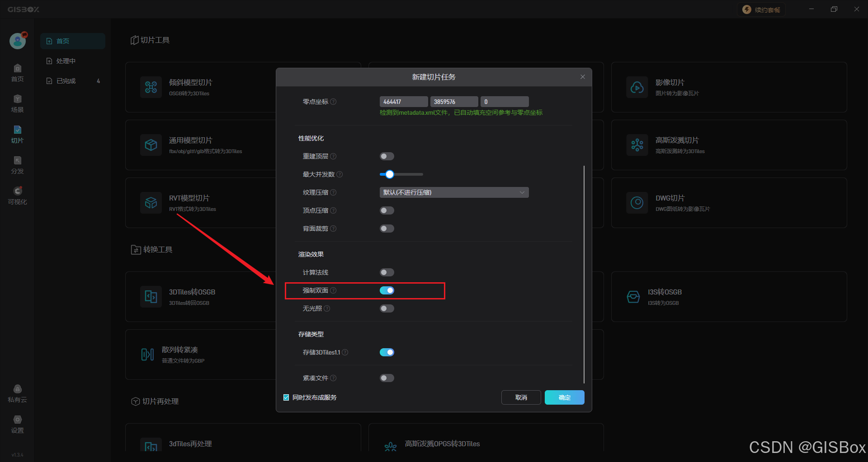Open the 设置 sidebar icon
This screenshot has width=868, height=462.
[17, 424]
